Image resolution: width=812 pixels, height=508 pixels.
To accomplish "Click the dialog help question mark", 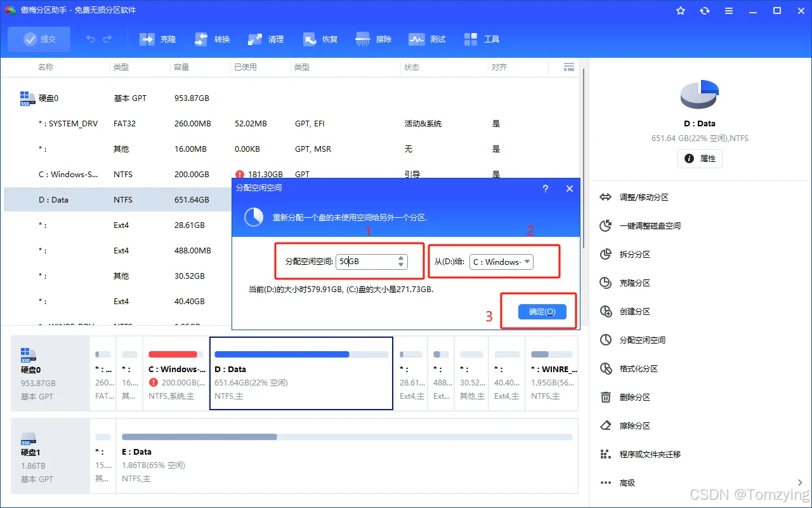I will [546, 189].
